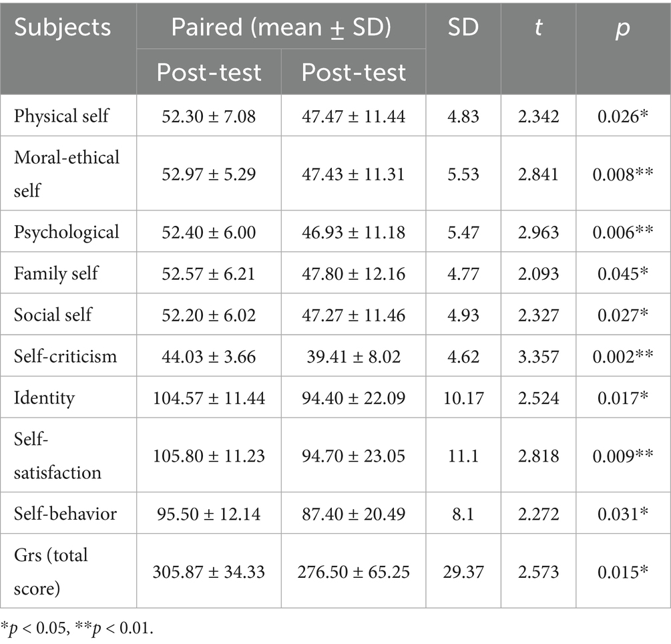671x644 pixels.
Task: Select the 0.002** p-value cell
Action: 622,356
